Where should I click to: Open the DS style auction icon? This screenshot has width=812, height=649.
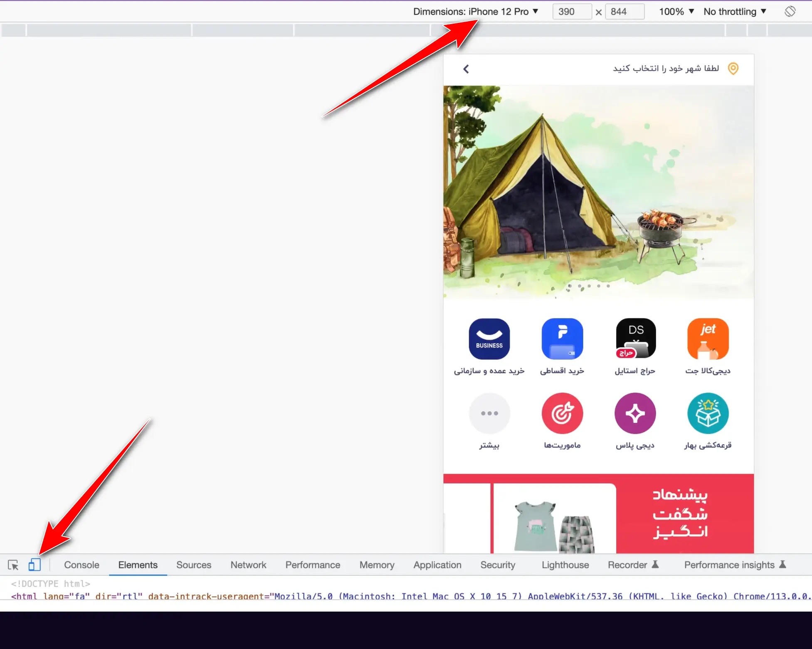pos(635,339)
